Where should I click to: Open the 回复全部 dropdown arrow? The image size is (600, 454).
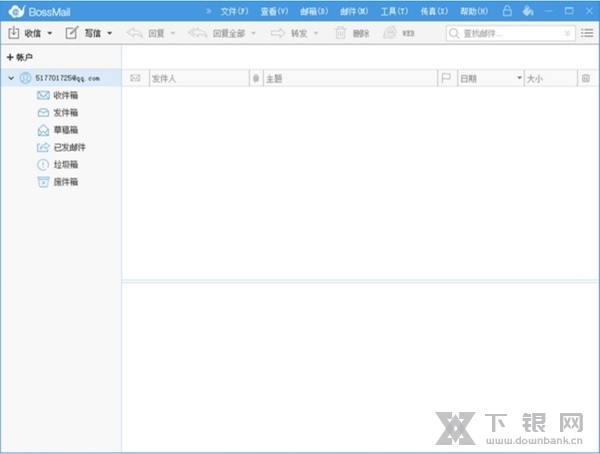pos(253,33)
